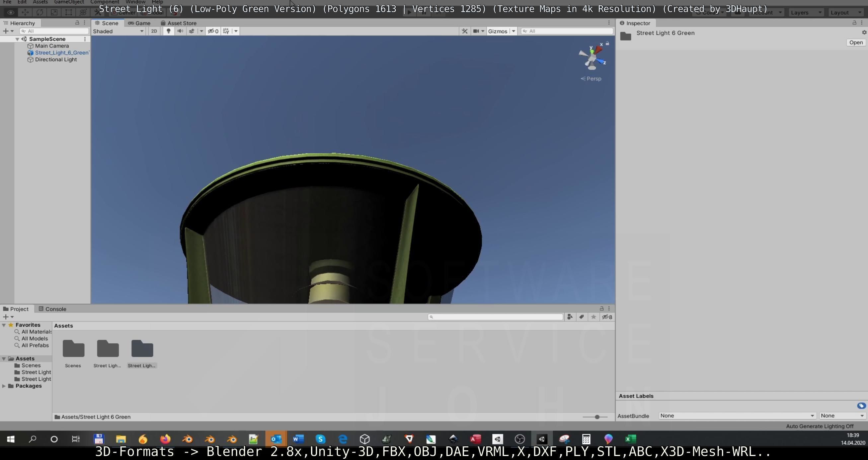Toggle the Gizmos button
This screenshot has height=460, width=868.
(x=498, y=31)
